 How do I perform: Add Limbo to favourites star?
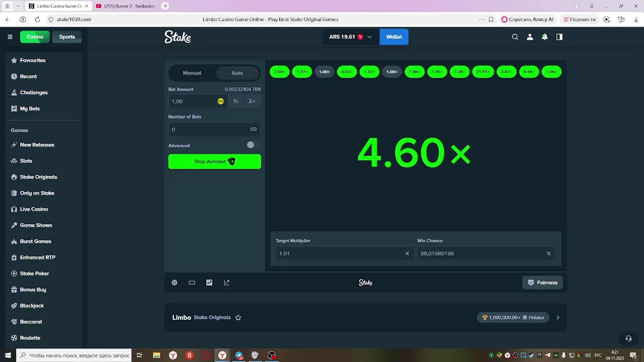(x=238, y=318)
